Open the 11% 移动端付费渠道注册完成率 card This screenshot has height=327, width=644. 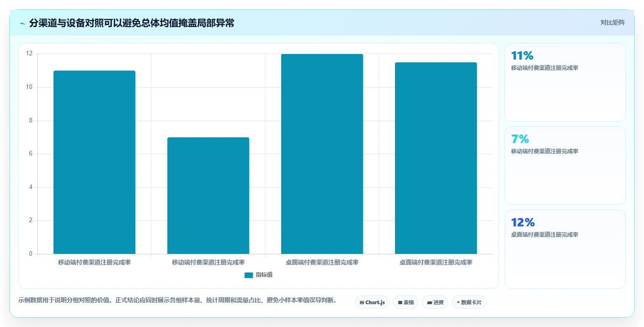coord(565,82)
